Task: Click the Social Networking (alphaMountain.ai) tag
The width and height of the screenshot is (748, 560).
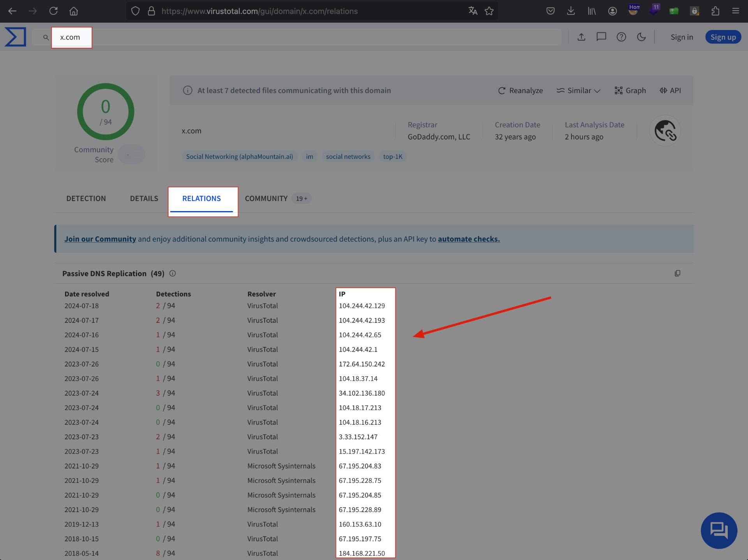Action: [240, 157]
